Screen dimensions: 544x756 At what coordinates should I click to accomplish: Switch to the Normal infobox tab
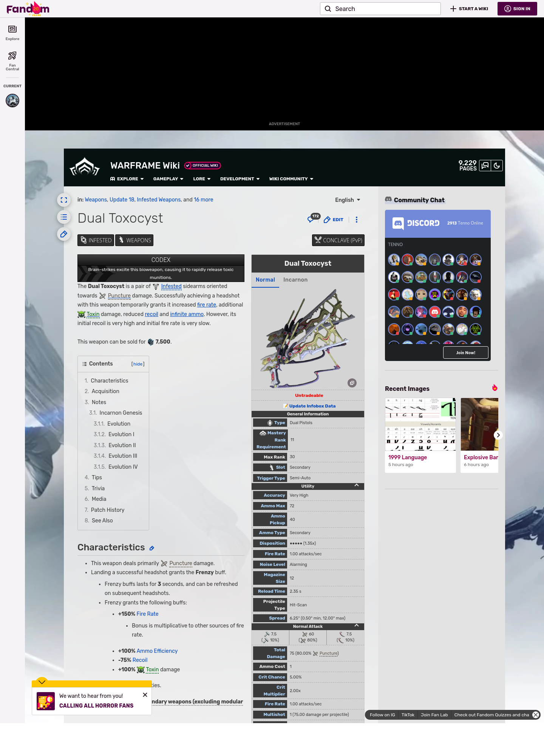pos(265,280)
